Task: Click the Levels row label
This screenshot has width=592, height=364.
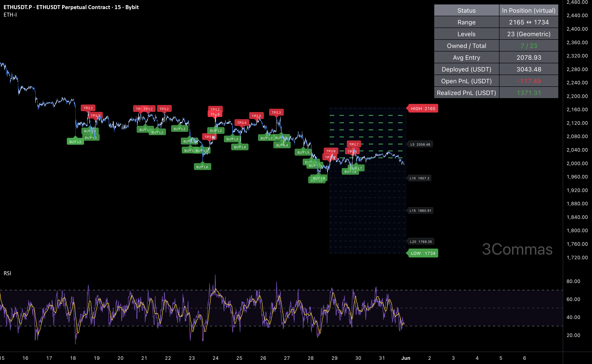Action: tap(466, 34)
